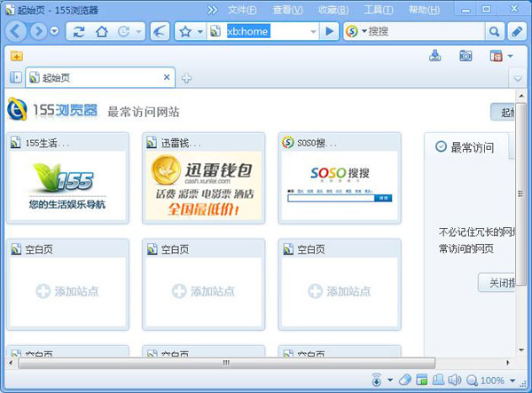
Task: Open the 文件(F) menu
Action: (242, 10)
